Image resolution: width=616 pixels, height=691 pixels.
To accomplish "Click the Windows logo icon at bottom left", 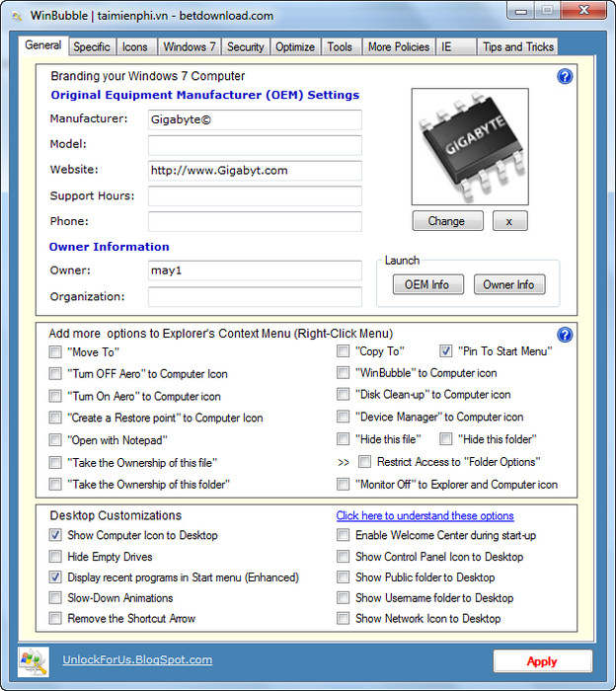I will 33,660.
